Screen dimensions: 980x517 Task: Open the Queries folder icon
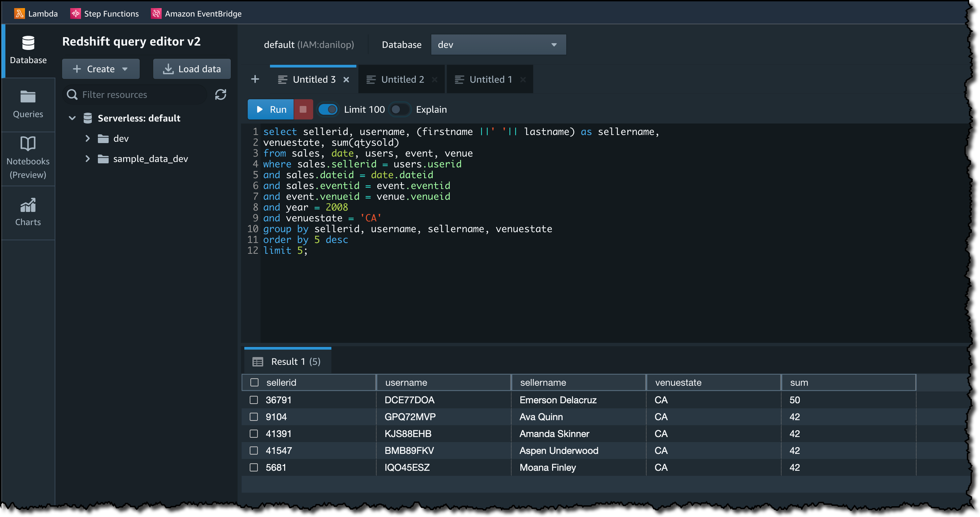point(28,97)
